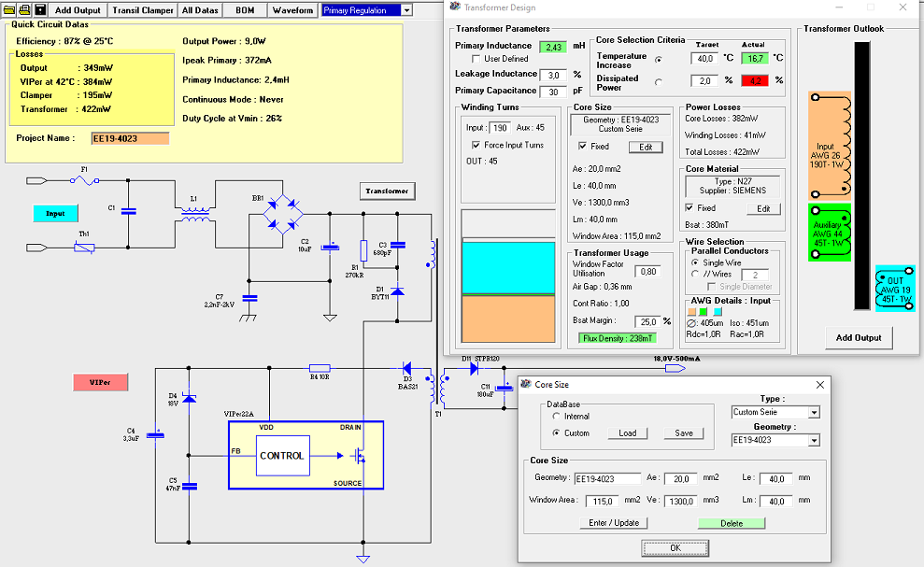Open the Waveform toolbar item

tap(293, 10)
